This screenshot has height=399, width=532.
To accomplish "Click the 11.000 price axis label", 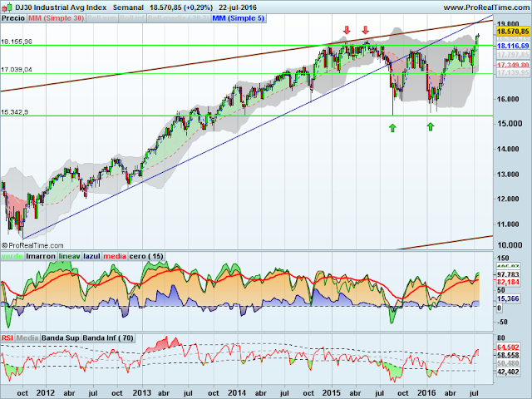I will pos(508,224).
